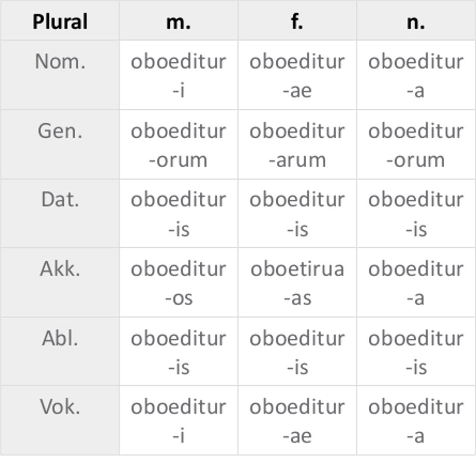Select the accusative neuter cell oboeditur-a
This screenshot has width=476, height=456.
[416, 283]
